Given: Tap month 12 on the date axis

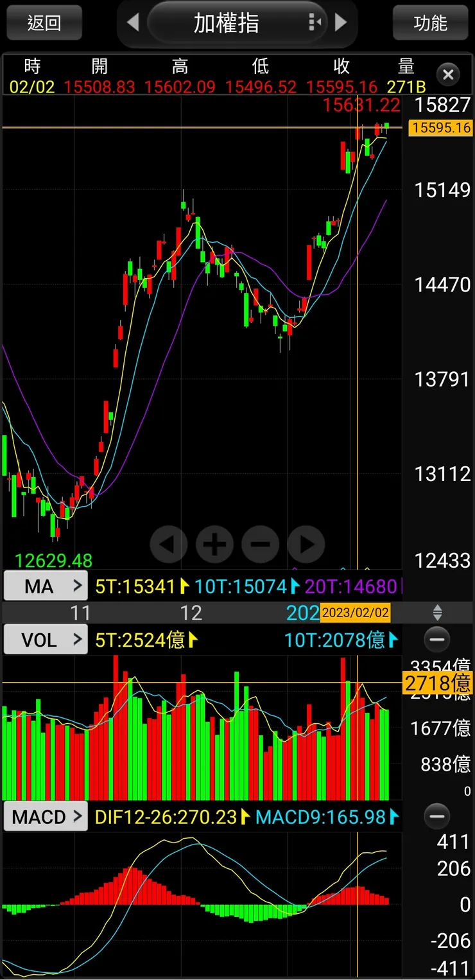Looking at the screenshot, I should 191,613.
